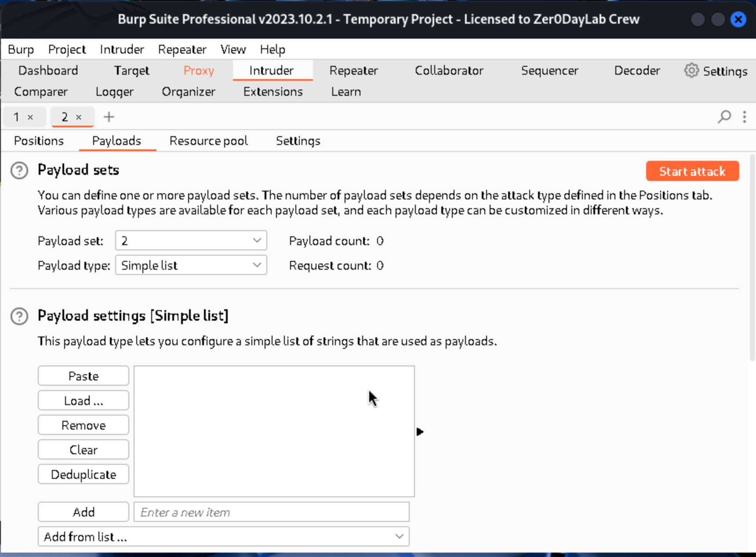The height and width of the screenshot is (557, 756).
Task: Select Intruder attack tab 2
Action: 65,117
